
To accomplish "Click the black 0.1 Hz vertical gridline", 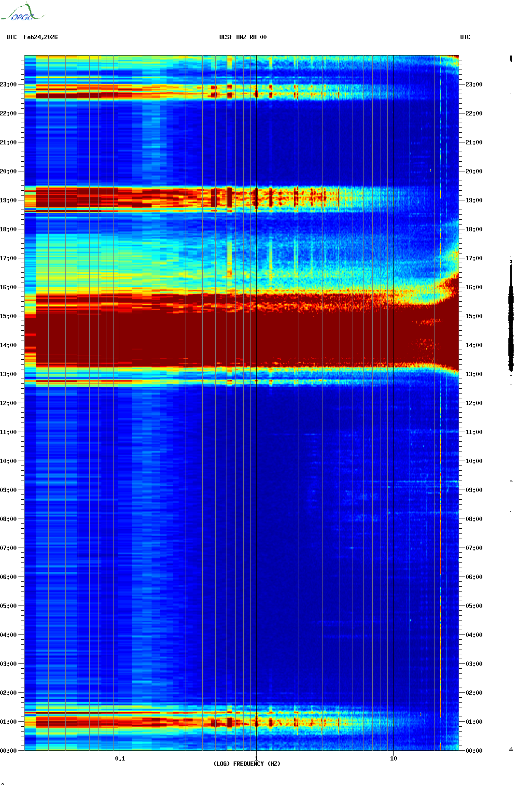I will 120,403.
